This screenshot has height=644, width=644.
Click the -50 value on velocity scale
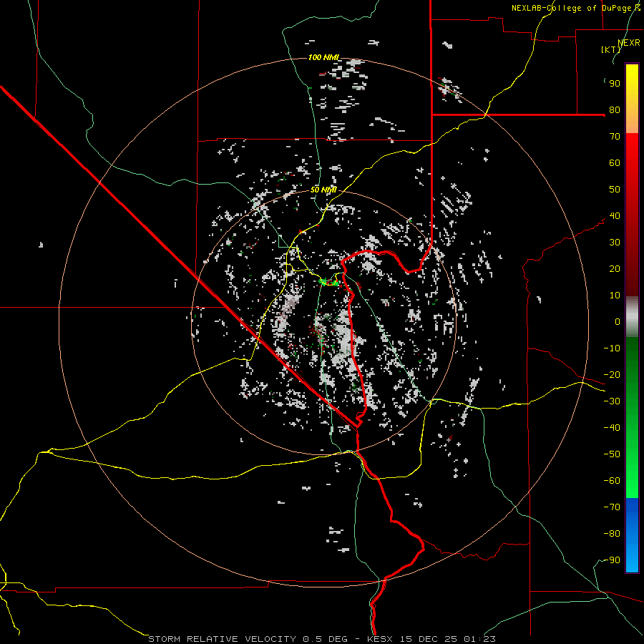click(x=612, y=454)
